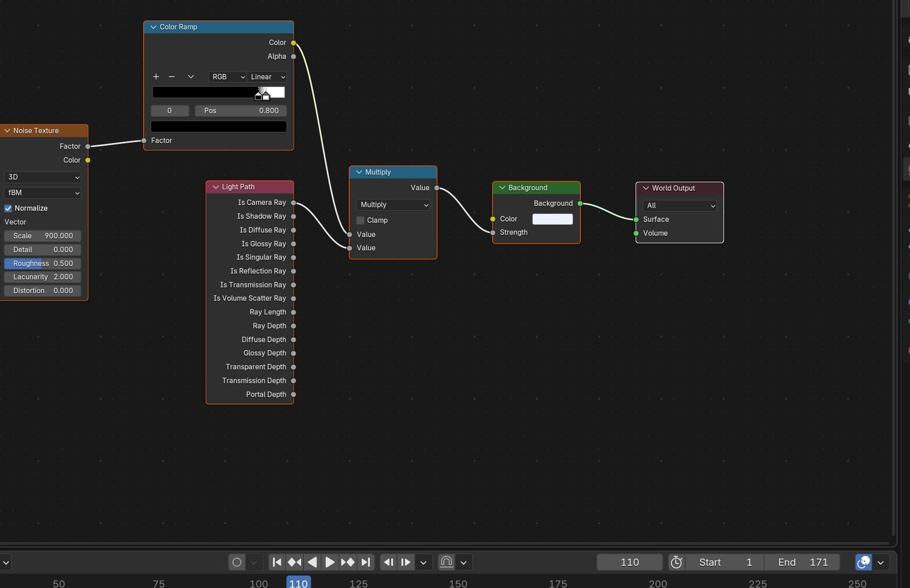
Task: Toggle the blue overlays button in timeline
Action: [863, 562]
